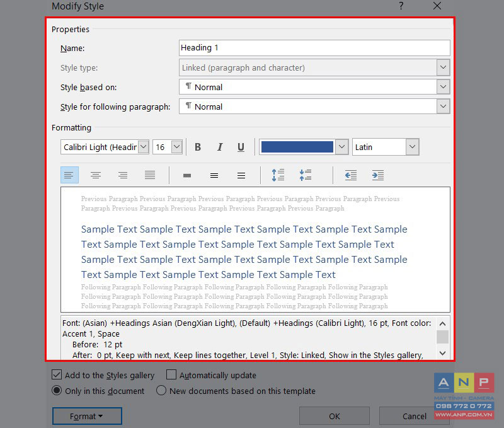This screenshot has width=504, height=428.
Task: Select New documents based on this template
Action: point(161,391)
